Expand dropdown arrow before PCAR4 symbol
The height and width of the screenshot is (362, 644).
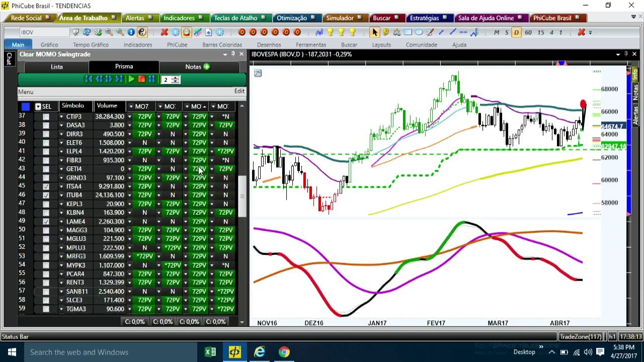(61, 274)
